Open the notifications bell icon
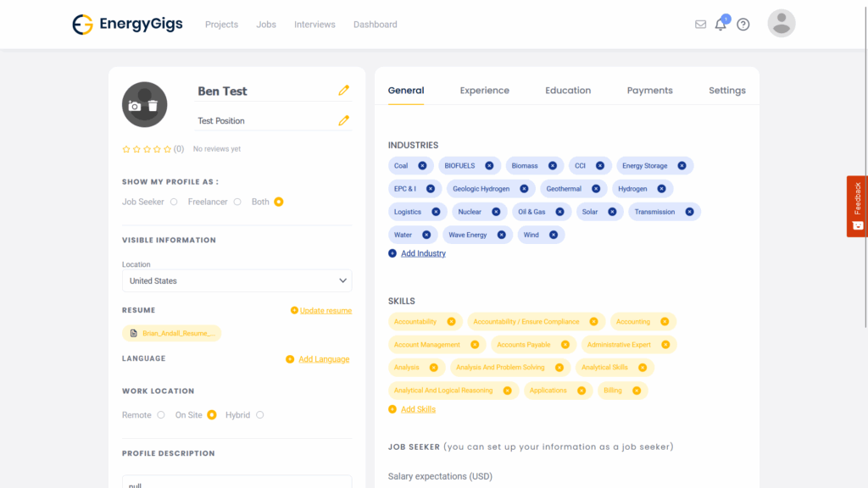Screen dimensions: 868x488 pyautogui.click(x=721, y=25)
